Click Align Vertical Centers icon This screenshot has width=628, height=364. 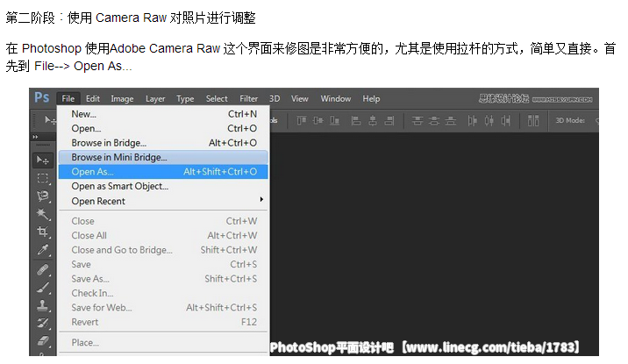click(318, 120)
